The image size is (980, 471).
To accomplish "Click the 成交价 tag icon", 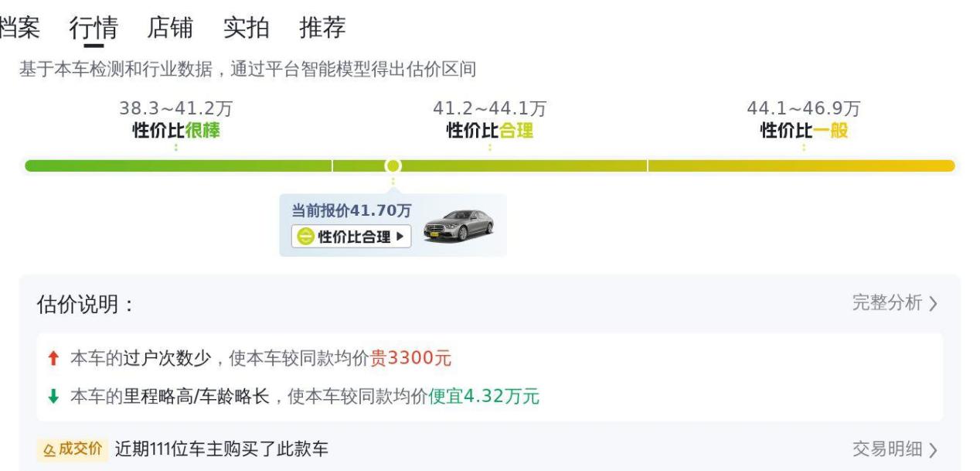I will click(x=70, y=449).
